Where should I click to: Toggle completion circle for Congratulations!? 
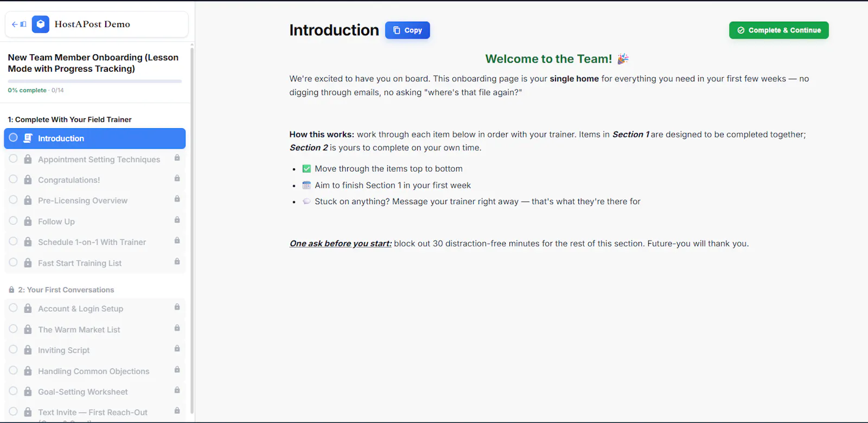[x=14, y=179]
